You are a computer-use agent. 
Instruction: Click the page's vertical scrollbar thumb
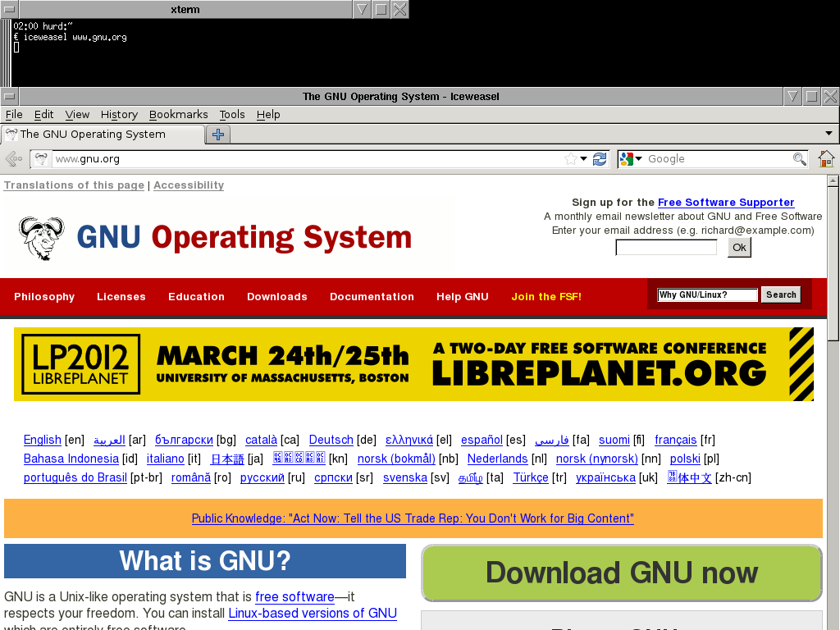pos(833,262)
